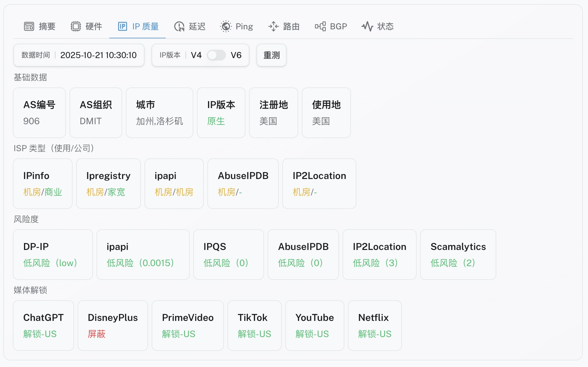Click the Ipregistry ISP type card
This screenshot has height=367, width=588.
[x=108, y=183]
